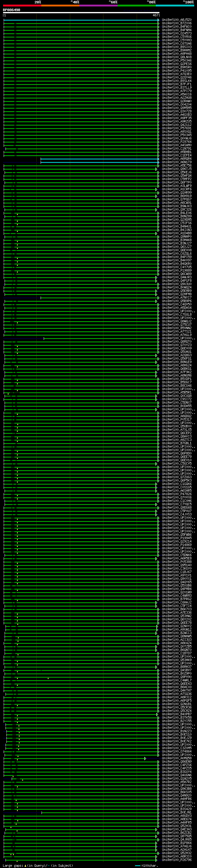Select hit label UniRef100_Q29DM5
Image resolution: width=197 pixels, height=868 pixels.
point(177,220)
